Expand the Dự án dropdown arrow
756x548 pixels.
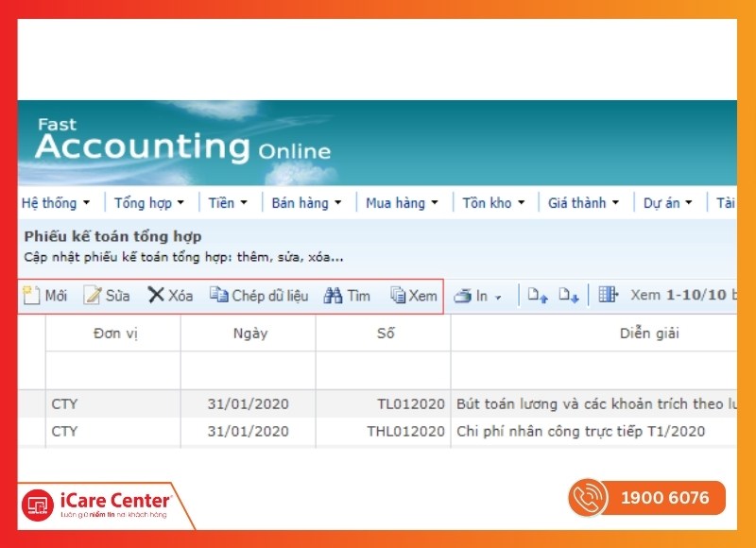point(689,203)
